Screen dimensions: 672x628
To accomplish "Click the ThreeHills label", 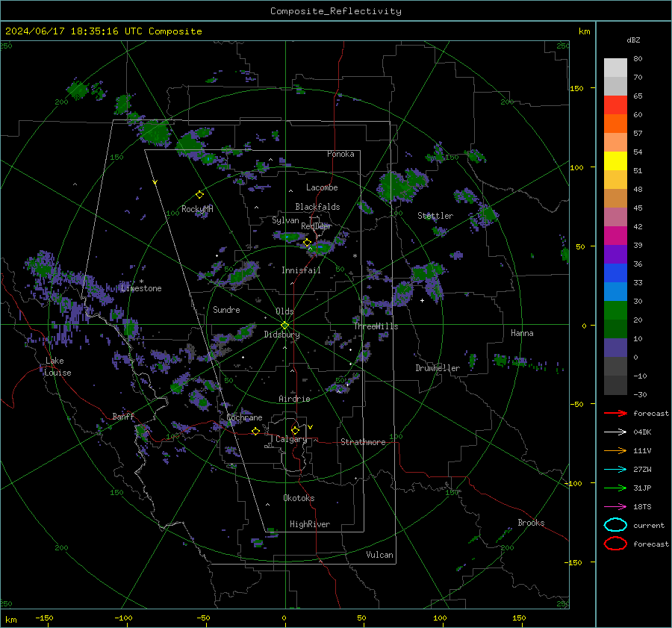I will [x=376, y=326].
